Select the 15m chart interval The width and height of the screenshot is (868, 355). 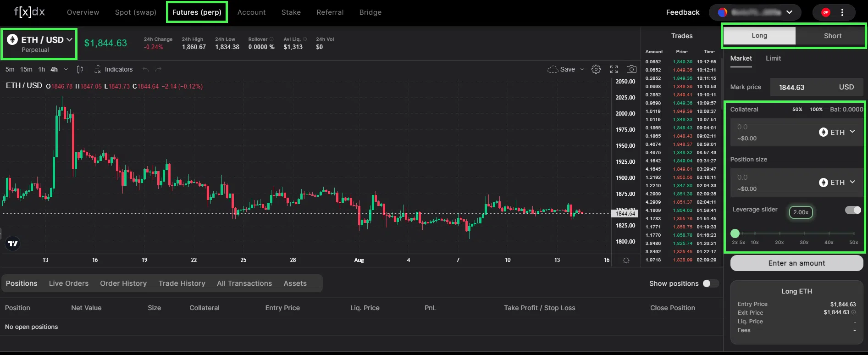point(26,69)
